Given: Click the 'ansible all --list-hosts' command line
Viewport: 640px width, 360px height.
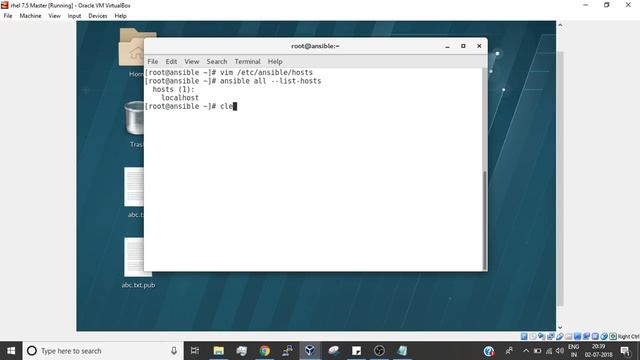Looking at the screenshot, I should [x=271, y=81].
